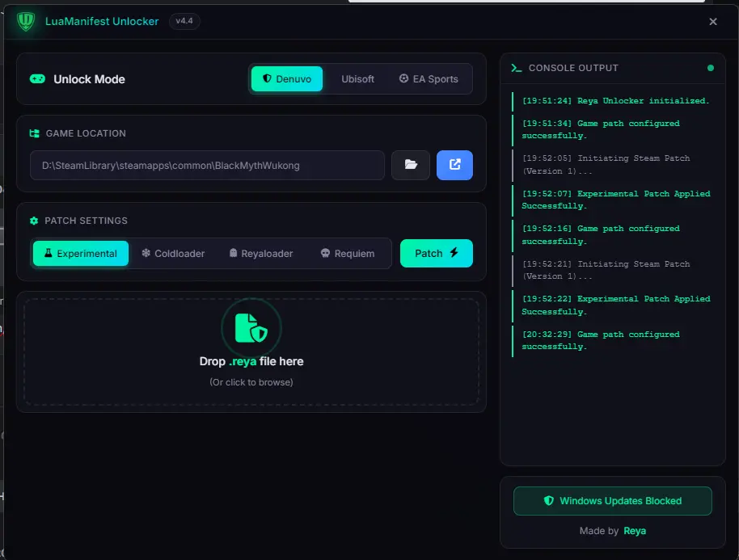Click the Console Output heading
This screenshot has width=739, height=560.
573,68
